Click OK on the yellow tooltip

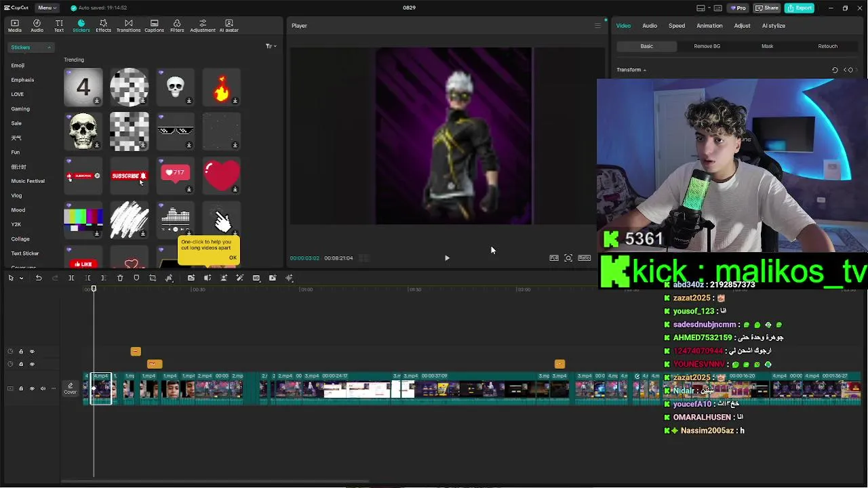point(233,258)
